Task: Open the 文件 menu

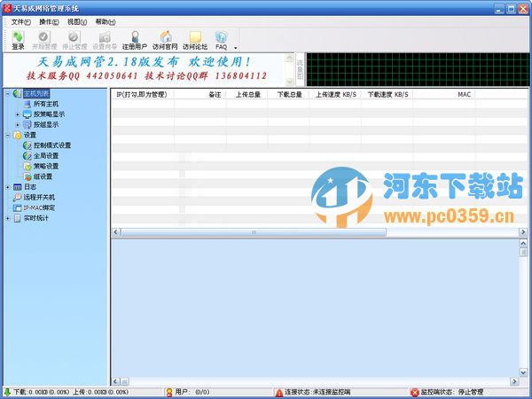Action: click(20, 22)
